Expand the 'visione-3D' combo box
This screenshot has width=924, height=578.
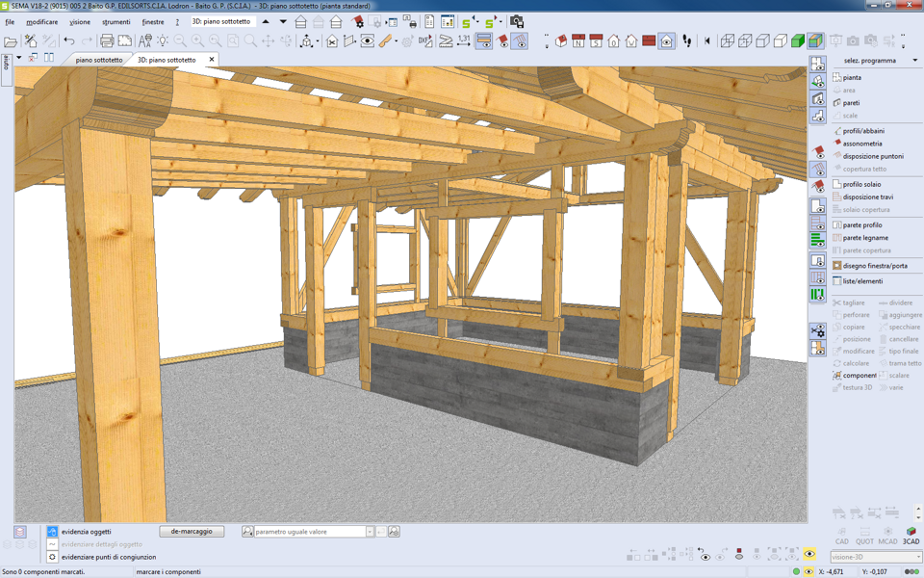coord(917,557)
